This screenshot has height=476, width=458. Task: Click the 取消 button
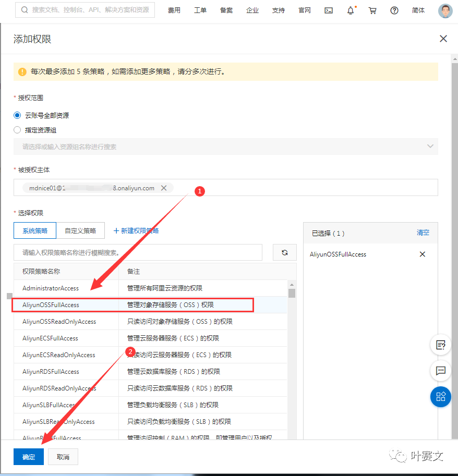coord(63,457)
